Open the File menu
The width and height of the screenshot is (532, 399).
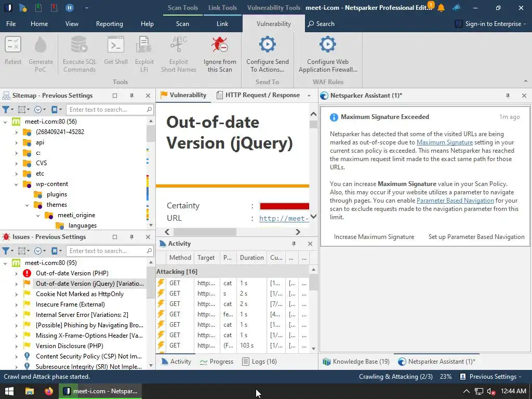[11, 24]
